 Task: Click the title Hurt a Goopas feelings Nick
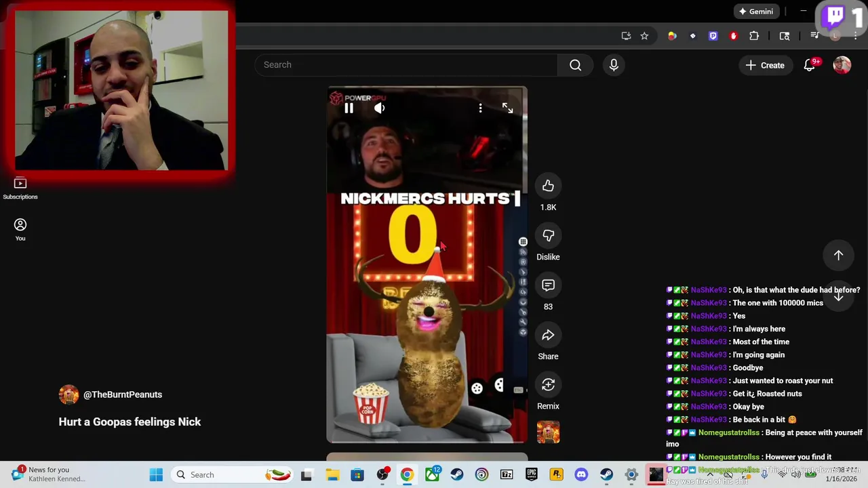tap(130, 422)
